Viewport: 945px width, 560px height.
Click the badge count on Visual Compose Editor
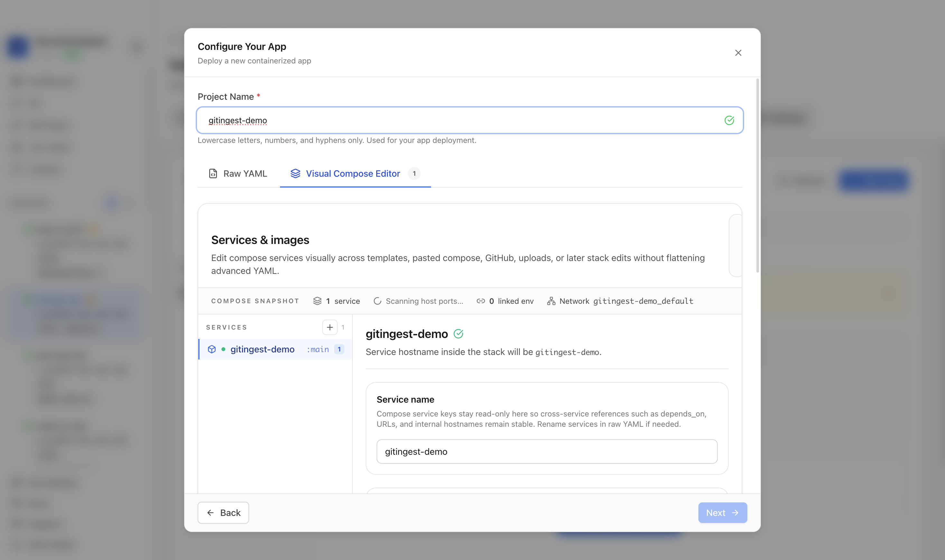click(x=414, y=173)
